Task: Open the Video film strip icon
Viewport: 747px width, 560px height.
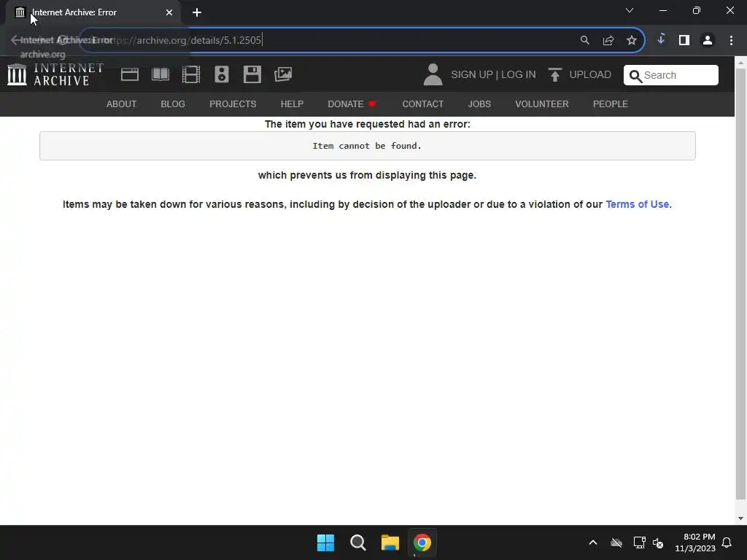Action: coord(191,75)
